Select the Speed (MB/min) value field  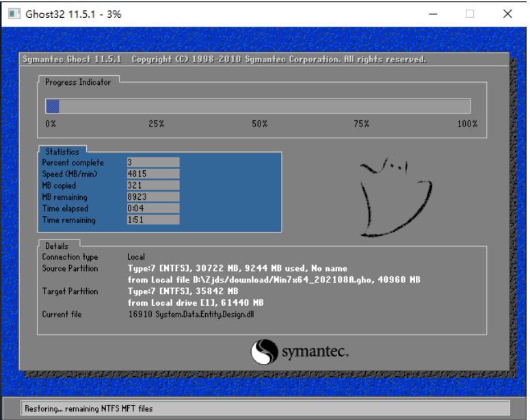tap(153, 174)
